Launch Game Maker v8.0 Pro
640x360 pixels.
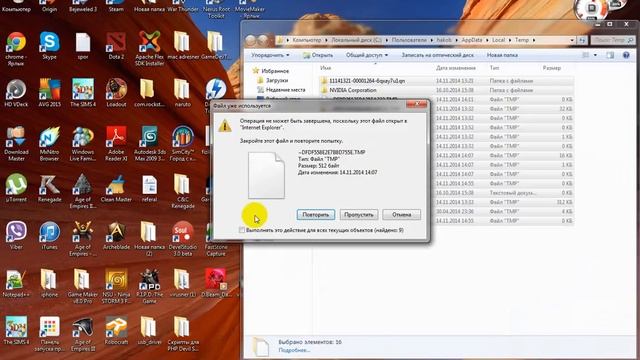point(83,286)
